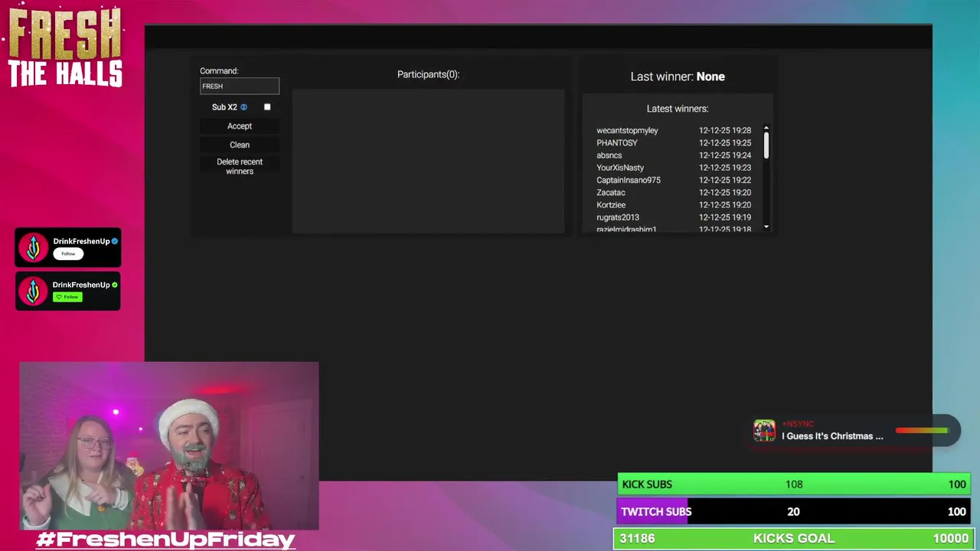This screenshot has height=551, width=980.
Task: Select winner rugrats2013 in the list
Action: point(618,217)
